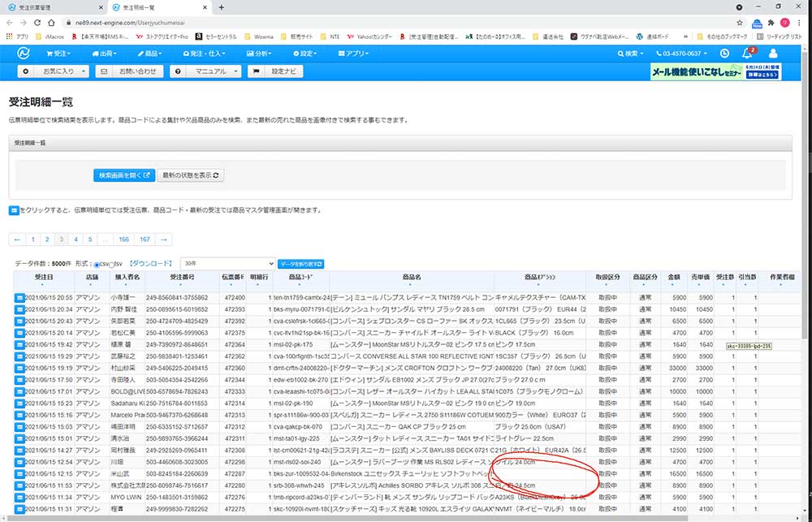The image size is (812, 522).
Task: Open the Yahoo!カレンダー bookmark
Action: tap(369, 37)
